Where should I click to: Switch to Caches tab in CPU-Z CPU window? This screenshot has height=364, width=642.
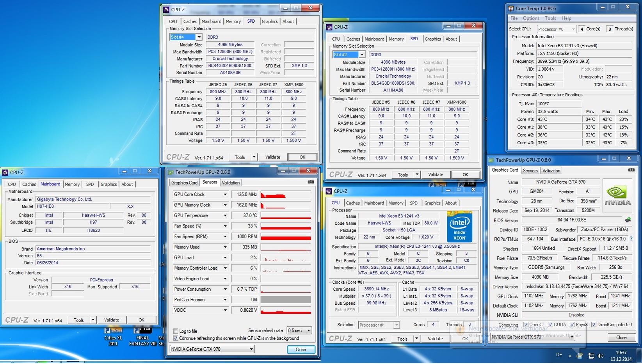[x=353, y=203]
